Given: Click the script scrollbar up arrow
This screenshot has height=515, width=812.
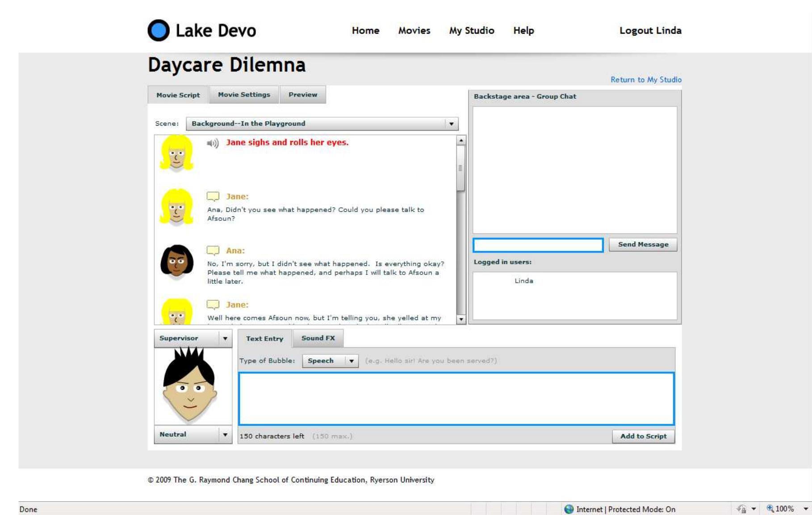Looking at the screenshot, I should [x=461, y=140].
